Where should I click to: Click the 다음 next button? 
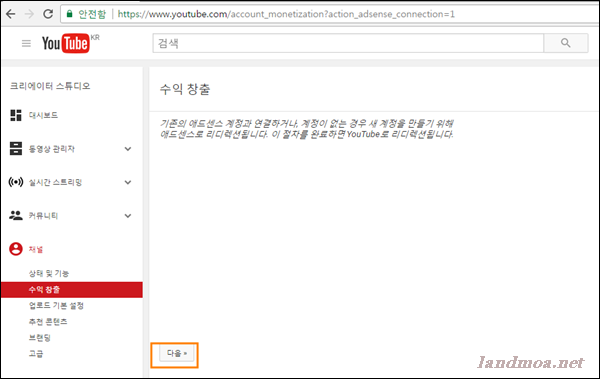[x=176, y=353]
